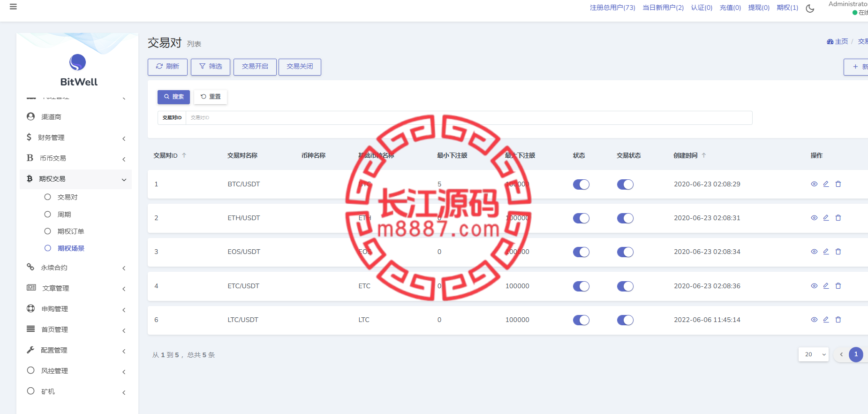Screen dimensions: 868x414
Task: Expand 财务管理 sidebar menu
Action: [x=75, y=138]
